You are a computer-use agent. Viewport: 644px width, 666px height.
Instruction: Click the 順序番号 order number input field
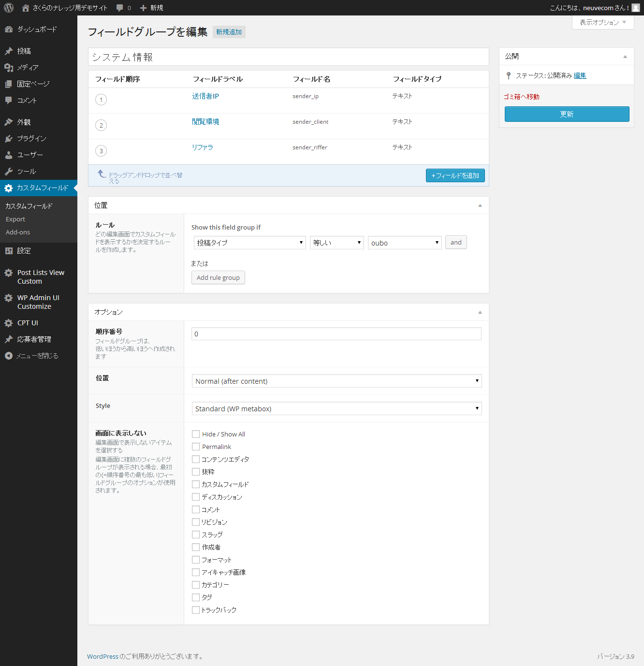336,334
